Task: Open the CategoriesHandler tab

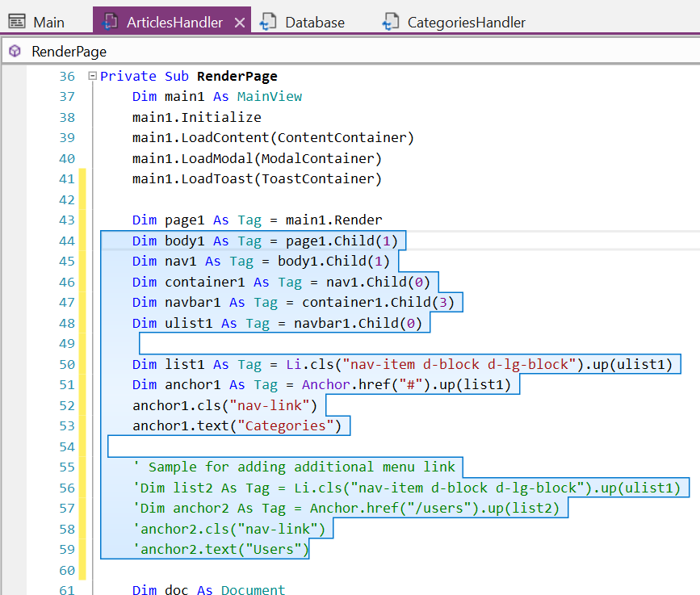Action: (x=466, y=23)
